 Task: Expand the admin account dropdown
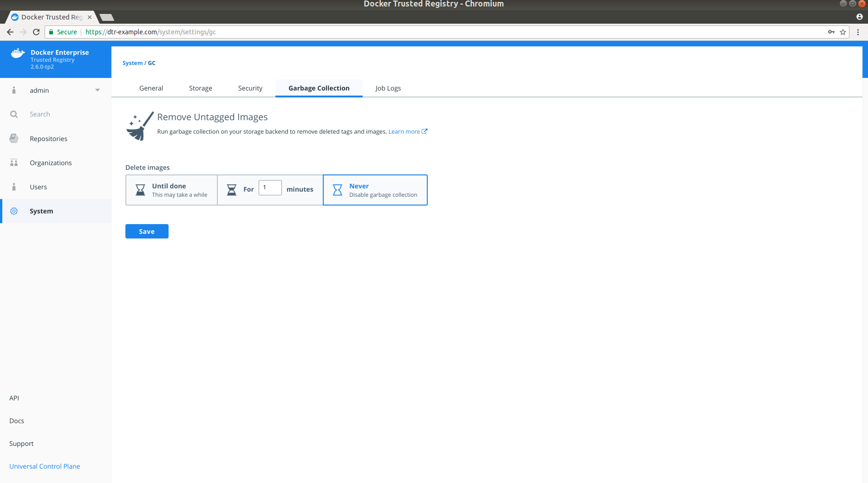(x=98, y=90)
